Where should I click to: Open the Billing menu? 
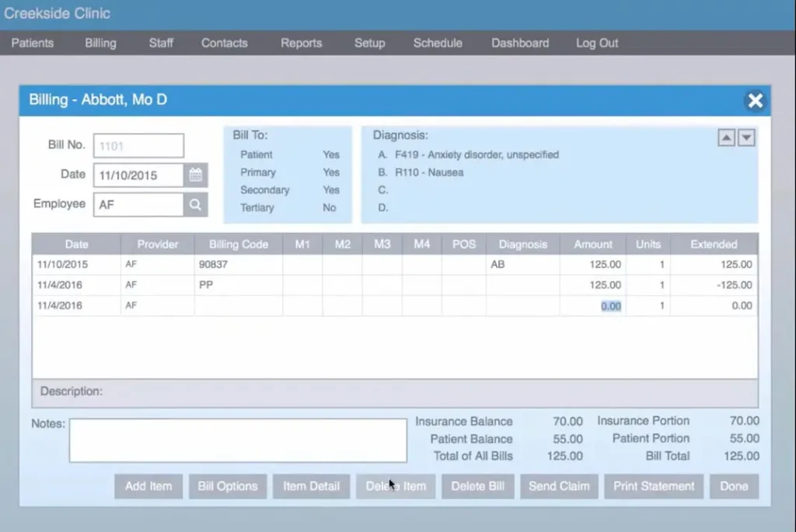tap(99, 43)
